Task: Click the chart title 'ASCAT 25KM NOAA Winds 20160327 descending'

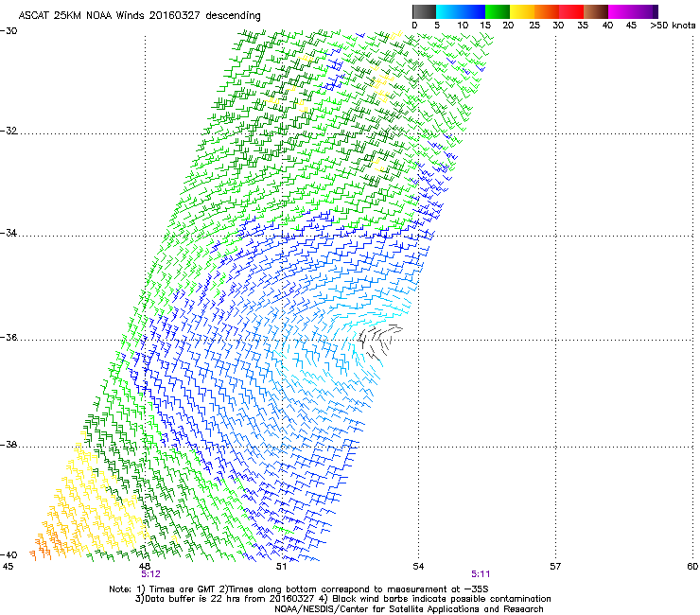Action: pyautogui.click(x=140, y=16)
